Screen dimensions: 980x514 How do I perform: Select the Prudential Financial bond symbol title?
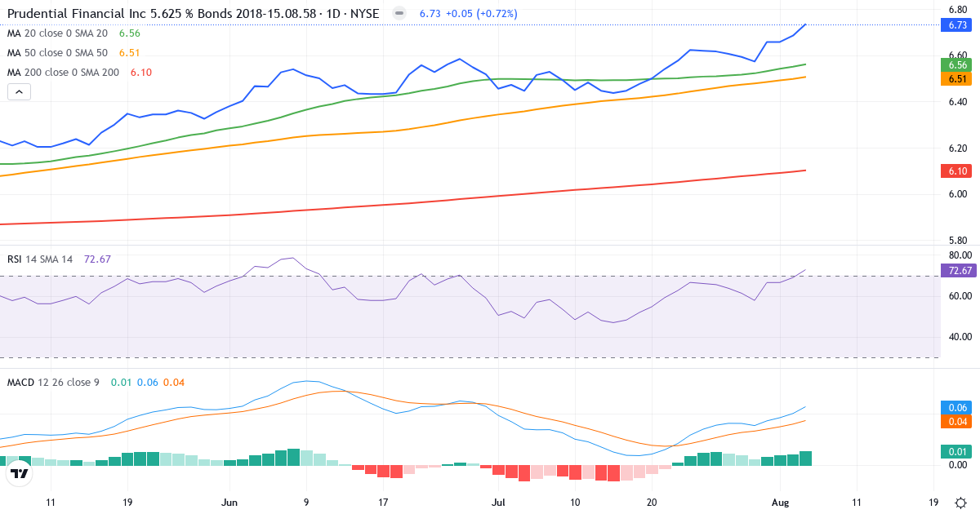(193, 14)
